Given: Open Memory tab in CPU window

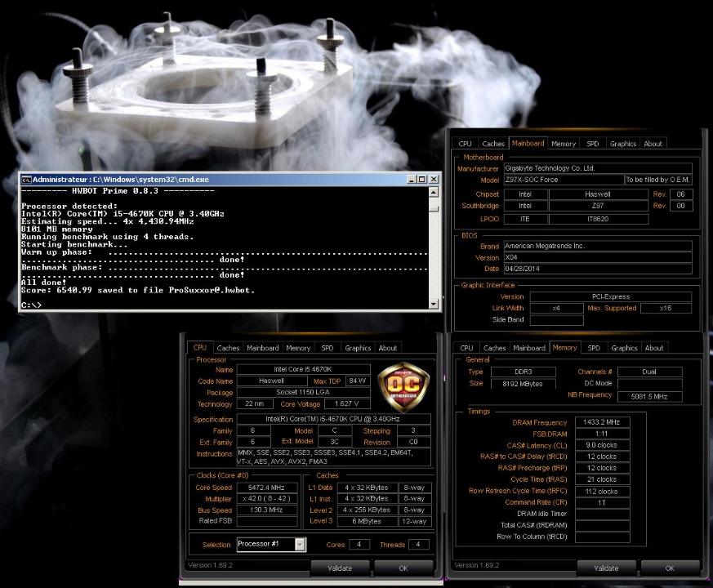Looking at the screenshot, I should point(298,348).
